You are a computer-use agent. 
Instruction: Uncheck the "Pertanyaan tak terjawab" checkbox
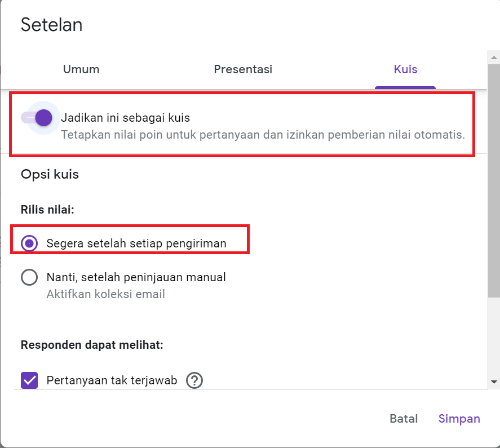[29, 380]
